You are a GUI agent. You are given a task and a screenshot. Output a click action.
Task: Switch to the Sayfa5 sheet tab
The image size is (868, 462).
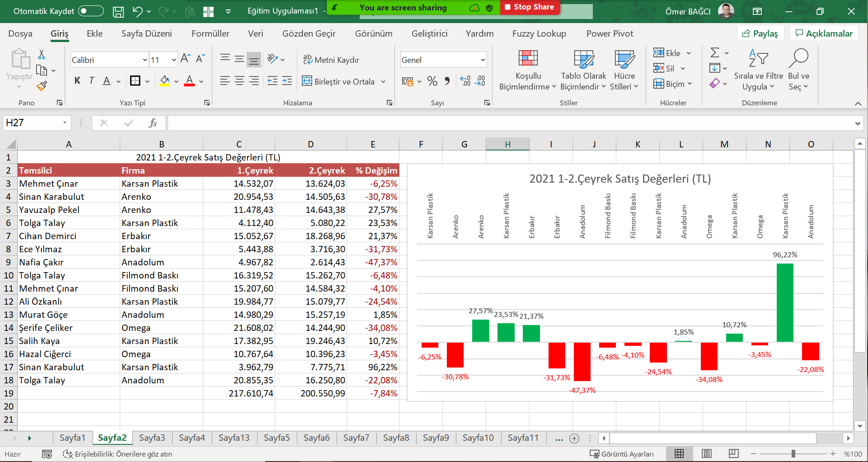pos(277,438)
